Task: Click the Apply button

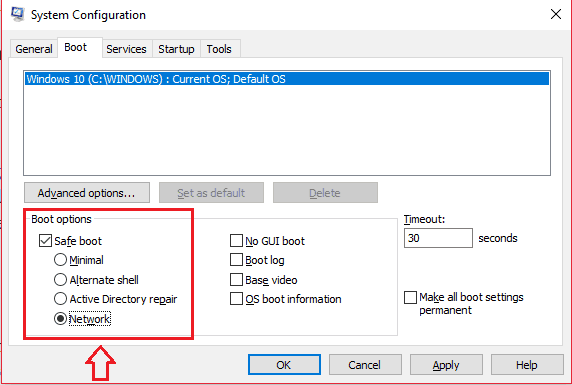Action: [446, 365]
